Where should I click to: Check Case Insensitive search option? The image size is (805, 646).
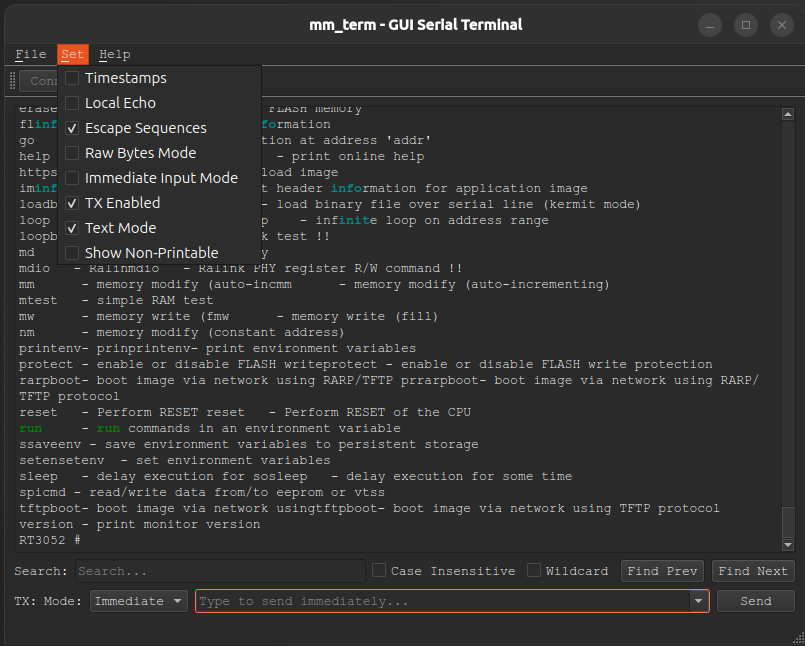tap(378, 570)
